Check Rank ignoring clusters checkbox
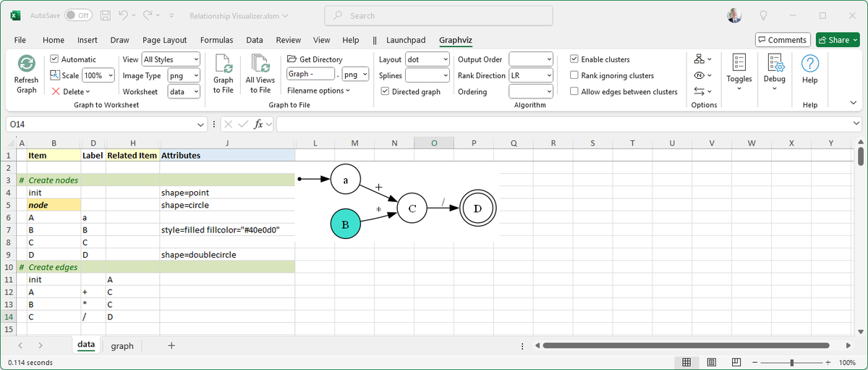This screenshot has width=868, height=370. click(574, 75)
